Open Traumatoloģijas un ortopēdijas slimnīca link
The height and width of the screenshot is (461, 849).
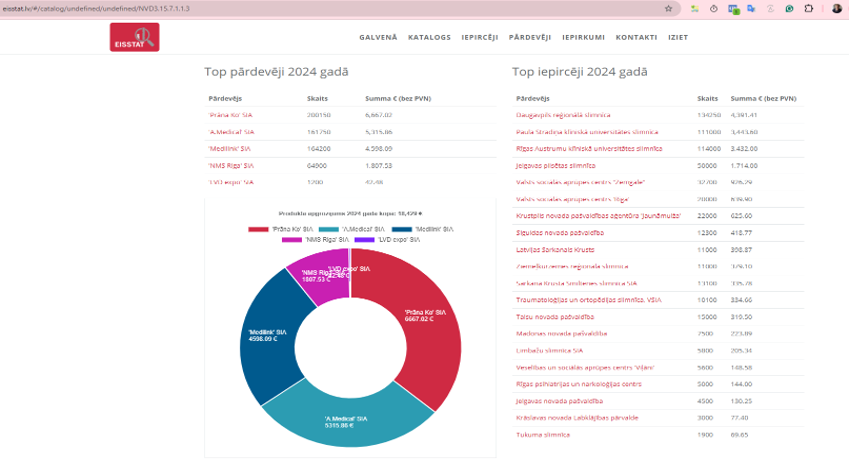[589, 300]
